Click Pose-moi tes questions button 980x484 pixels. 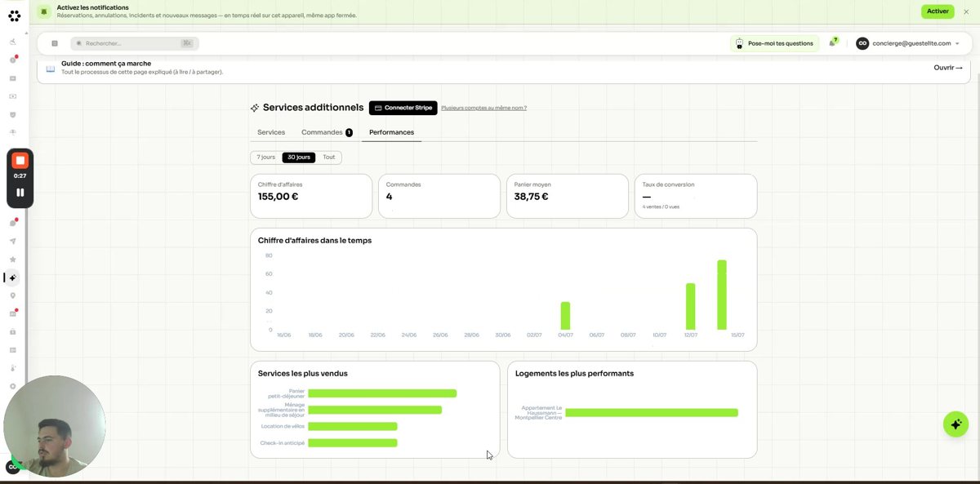click(774, 43)
